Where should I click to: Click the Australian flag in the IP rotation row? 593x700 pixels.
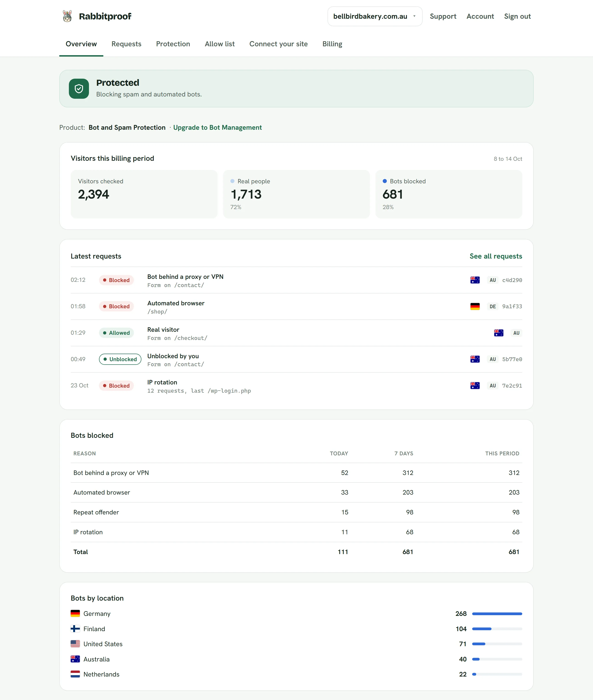[475, 385]
